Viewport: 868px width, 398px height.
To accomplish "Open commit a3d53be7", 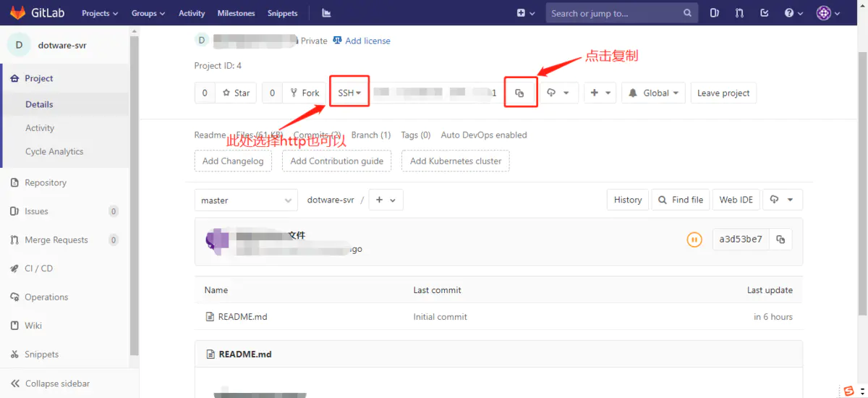I will [741, 240].
